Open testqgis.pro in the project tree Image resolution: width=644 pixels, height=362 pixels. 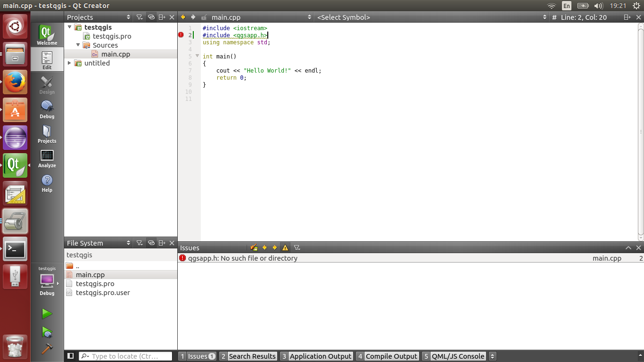point(112,36)
